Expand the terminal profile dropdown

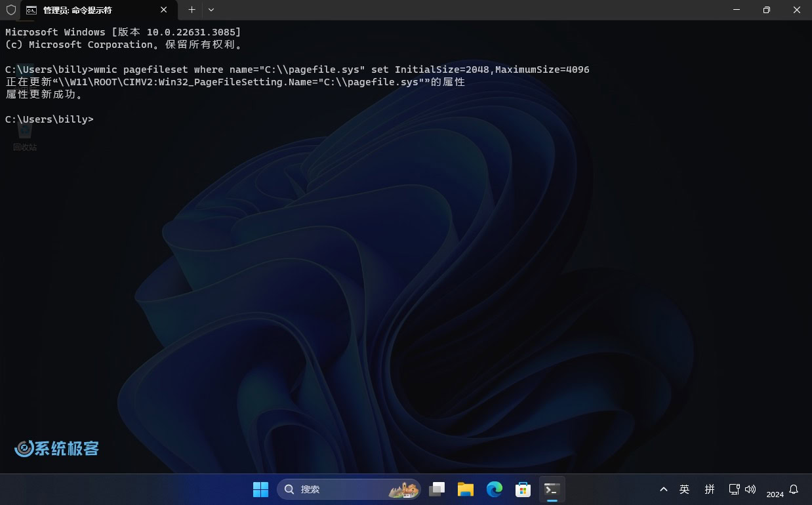(x=211, y=10)
